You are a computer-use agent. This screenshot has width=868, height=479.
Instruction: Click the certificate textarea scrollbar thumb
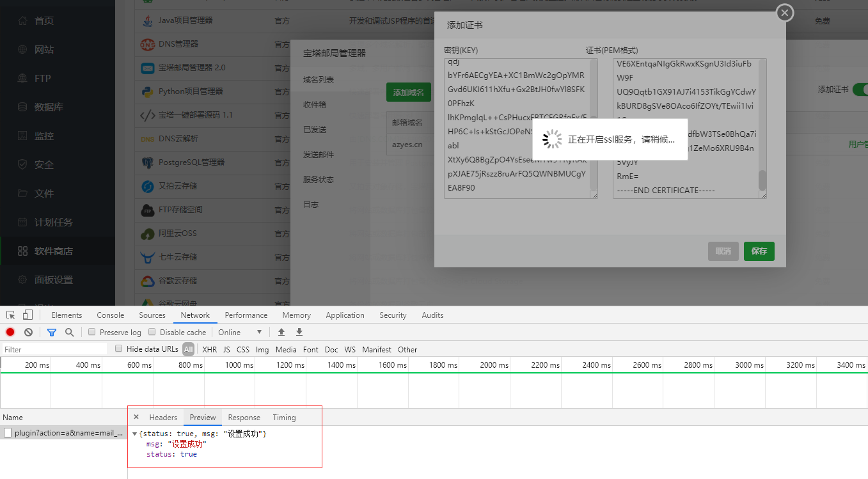pos(762,180)
